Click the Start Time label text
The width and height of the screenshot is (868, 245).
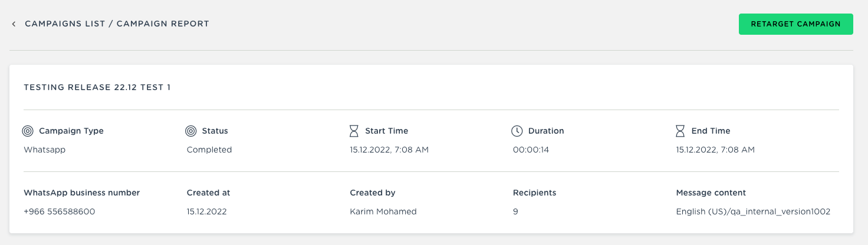386,131
